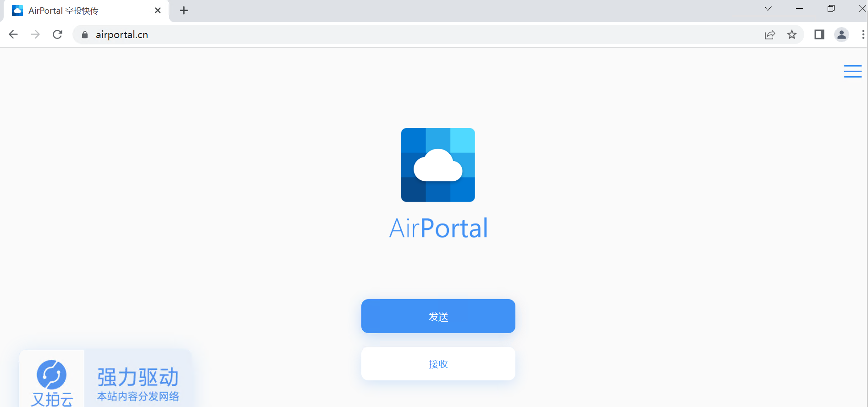
Task: Click the lock icon in address bar
Action: click(84, 35)
